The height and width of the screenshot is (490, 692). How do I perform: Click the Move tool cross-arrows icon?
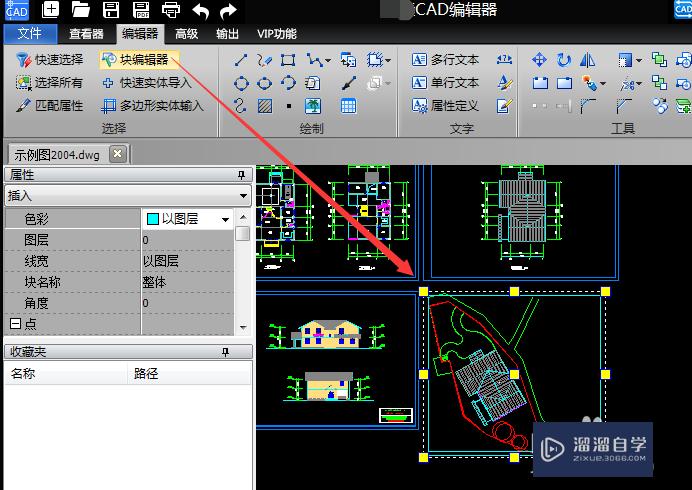(539, 60)
